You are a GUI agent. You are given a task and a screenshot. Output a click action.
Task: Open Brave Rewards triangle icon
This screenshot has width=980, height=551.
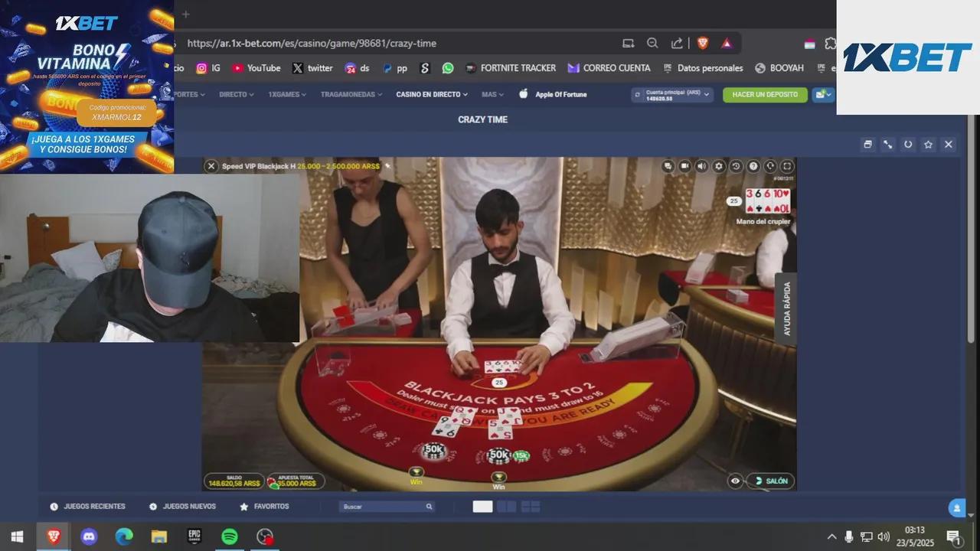click(727, 44)
